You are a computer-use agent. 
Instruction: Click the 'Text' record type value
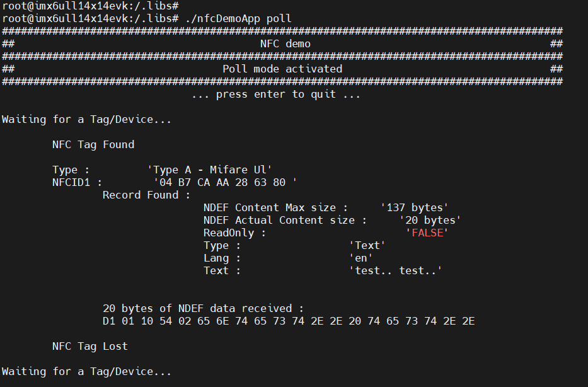367,245
